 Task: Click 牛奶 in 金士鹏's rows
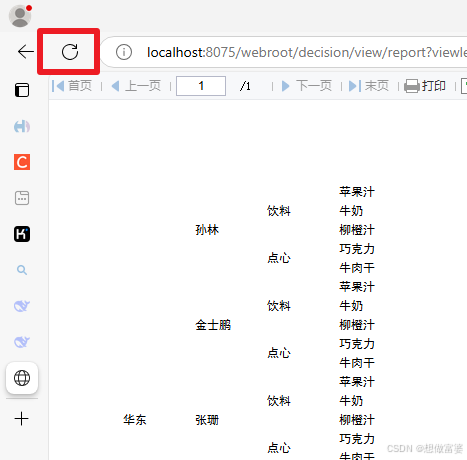click(x=351, y=306)
